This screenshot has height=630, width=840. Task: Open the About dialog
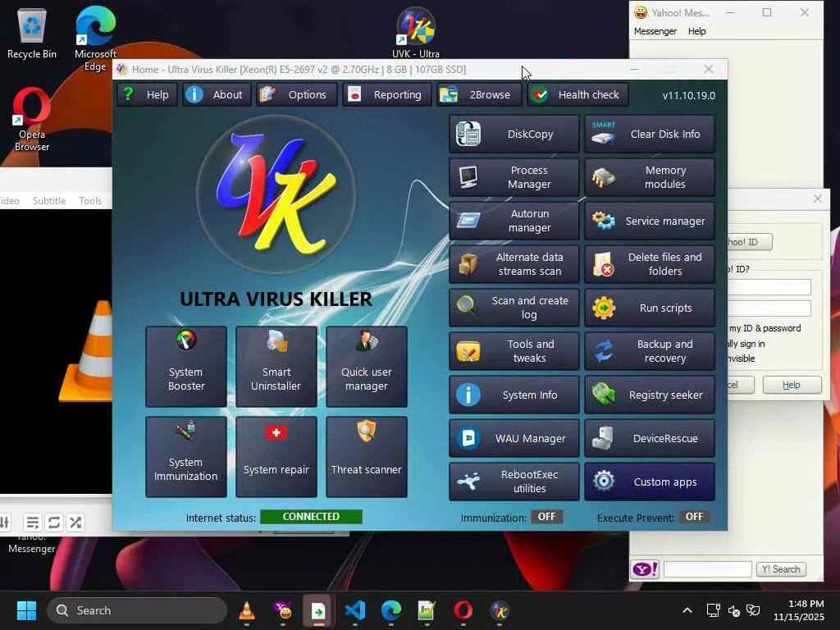tap(217, 95)
